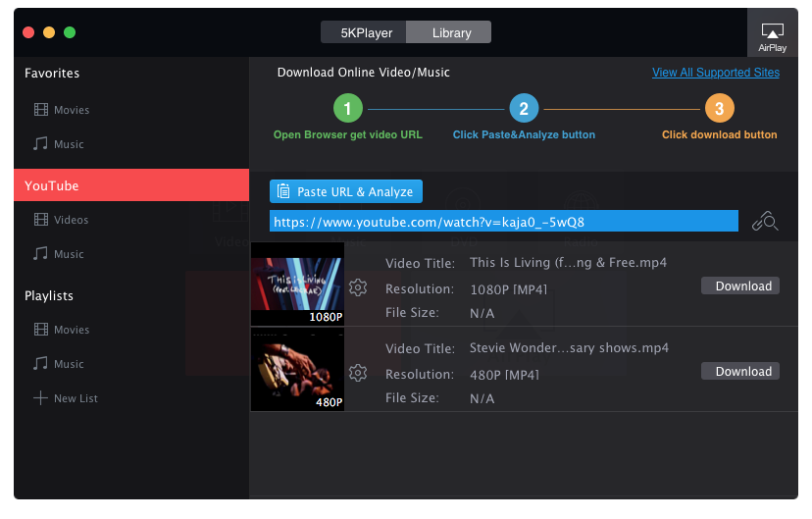This screenshot has width=812, height=519.
Task: Click the Stevie Wonder 480P thumbnail
Action: [298, 370]
